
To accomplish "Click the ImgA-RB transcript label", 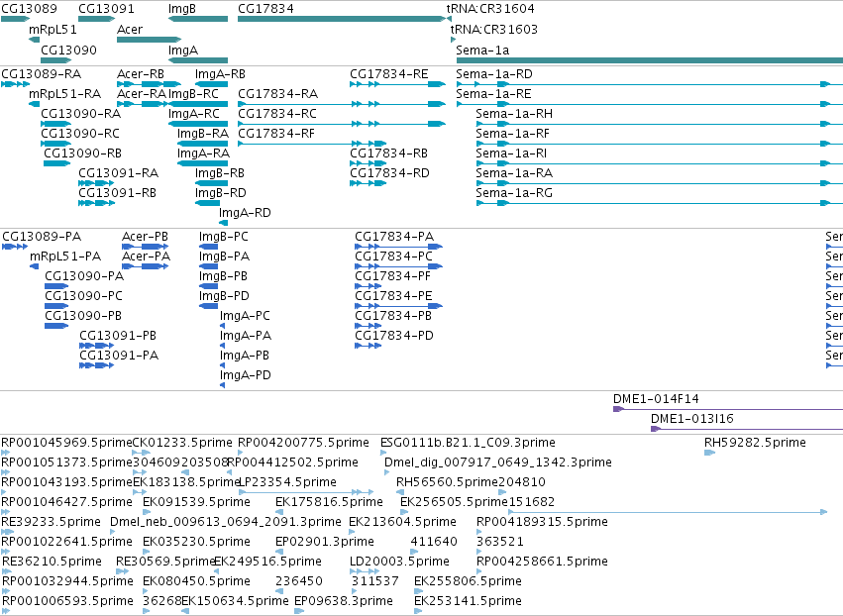I will 220,74.
